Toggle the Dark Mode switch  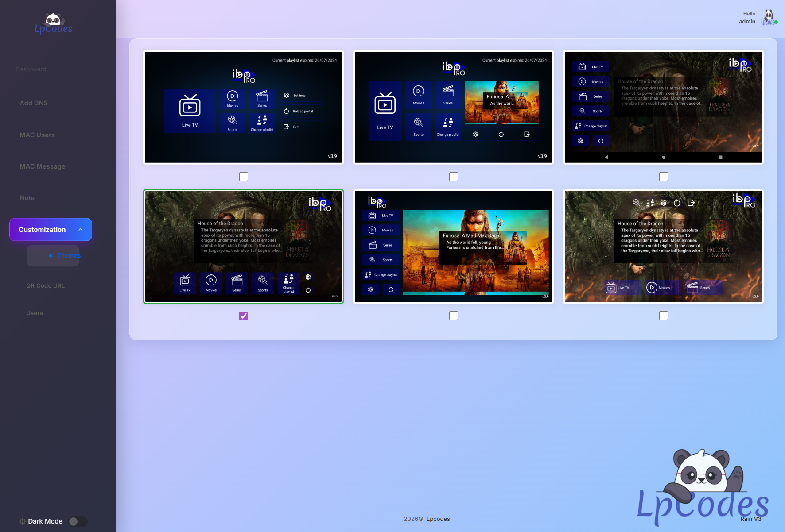pos(78,521)
